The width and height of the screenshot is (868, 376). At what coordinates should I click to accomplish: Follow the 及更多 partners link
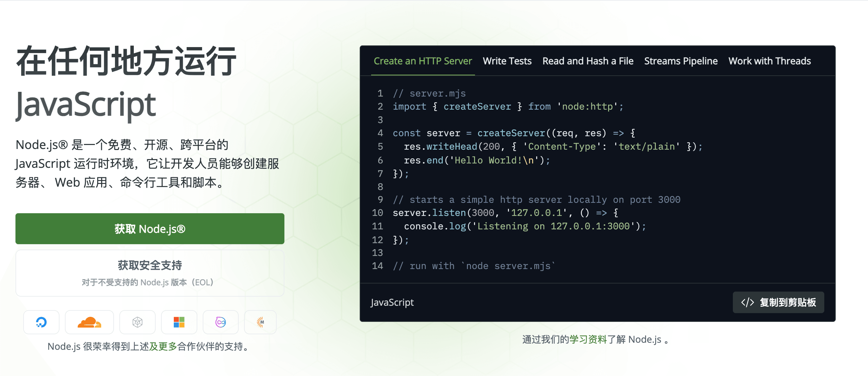pyautogui.click(x=163, y=346)
